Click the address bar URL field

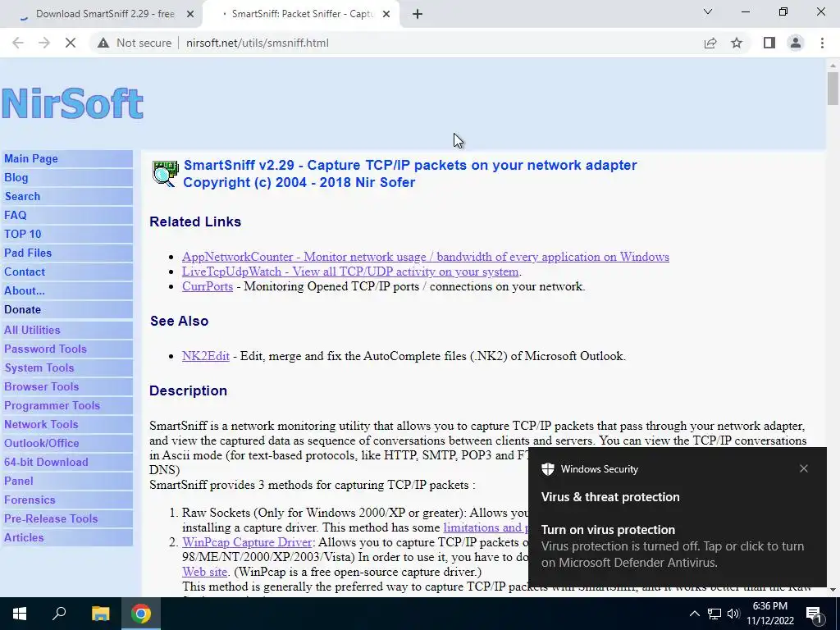pos(257,43)
